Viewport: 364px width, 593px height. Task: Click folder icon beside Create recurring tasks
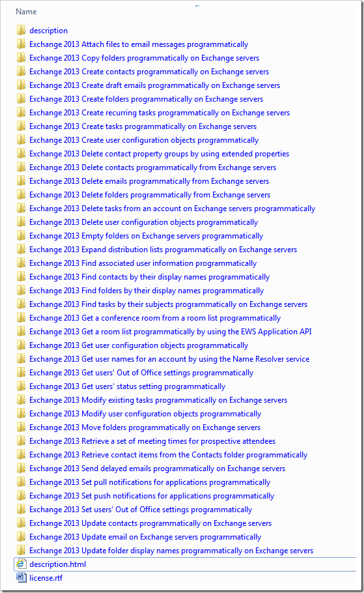[x=21, y=112]
